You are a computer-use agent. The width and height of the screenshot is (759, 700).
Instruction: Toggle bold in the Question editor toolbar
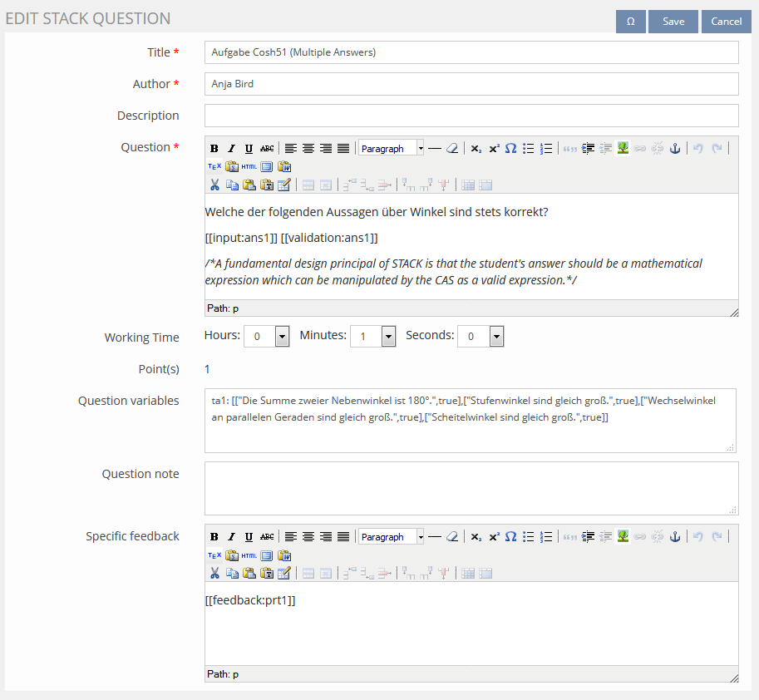click(x=214, y=149)
